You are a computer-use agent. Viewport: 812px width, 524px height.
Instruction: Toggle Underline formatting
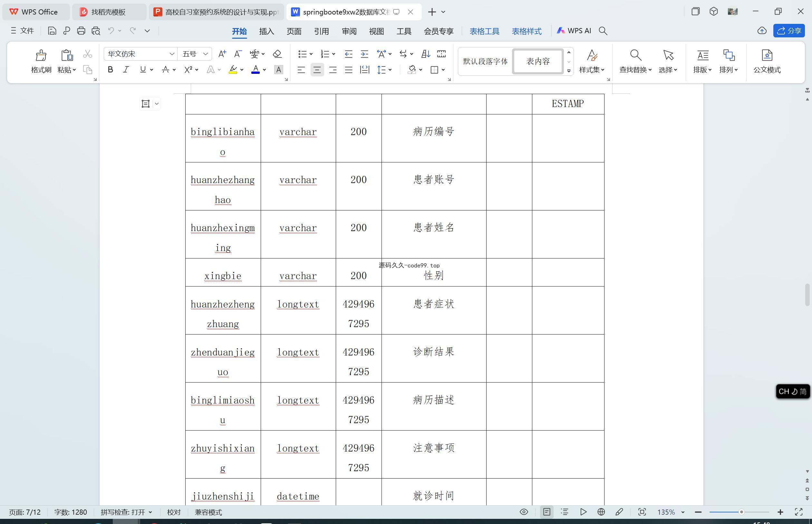[143, 70]
